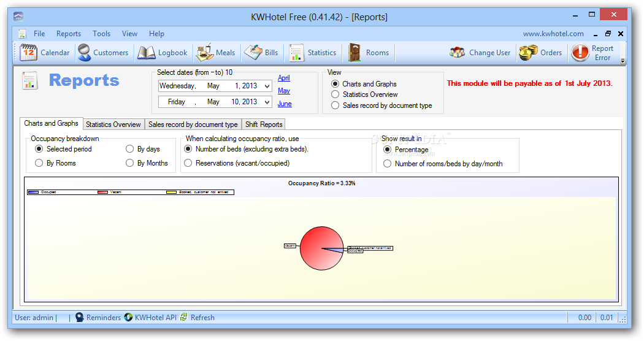Close the inner Reports child window
This screenshot has width=644, height=341.
(621, 34)
